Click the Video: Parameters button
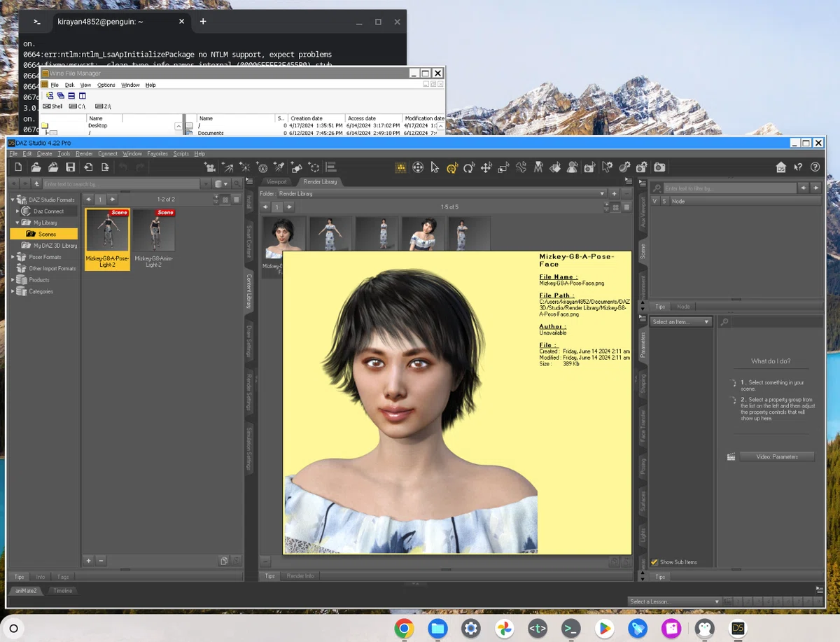The width and height of the screenshot is (840, 642). 777,456
